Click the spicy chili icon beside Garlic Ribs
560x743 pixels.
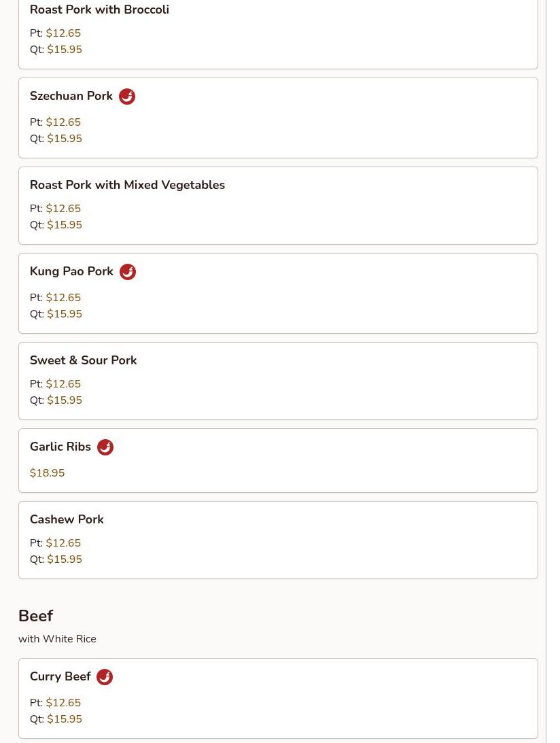coord(105,447)
